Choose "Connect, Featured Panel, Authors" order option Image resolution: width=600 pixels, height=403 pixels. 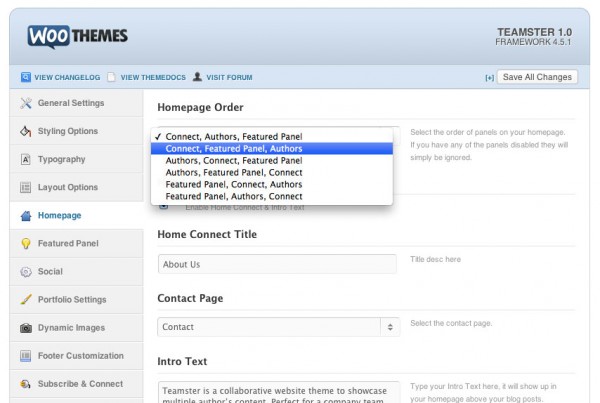coord(234,148)
